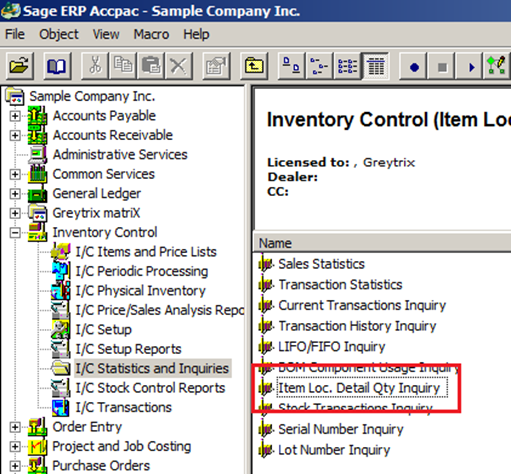511x474 pixels.
Task: Click the Delete X toolbar icon
Action: [179, 65]
